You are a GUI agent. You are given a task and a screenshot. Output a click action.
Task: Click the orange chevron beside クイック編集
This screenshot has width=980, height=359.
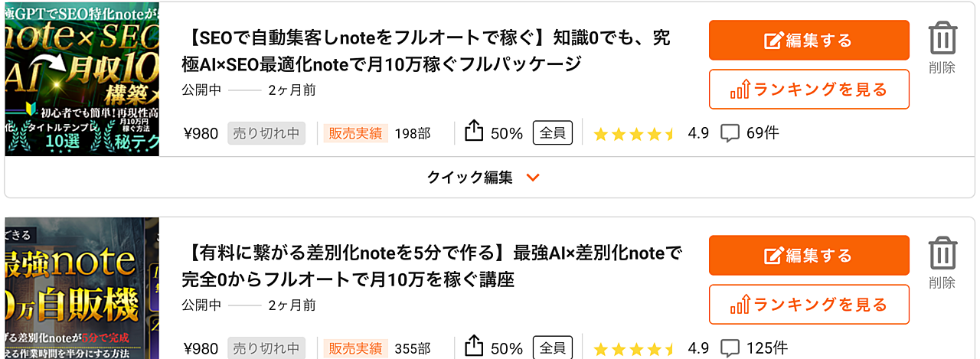tap(534, 178)
